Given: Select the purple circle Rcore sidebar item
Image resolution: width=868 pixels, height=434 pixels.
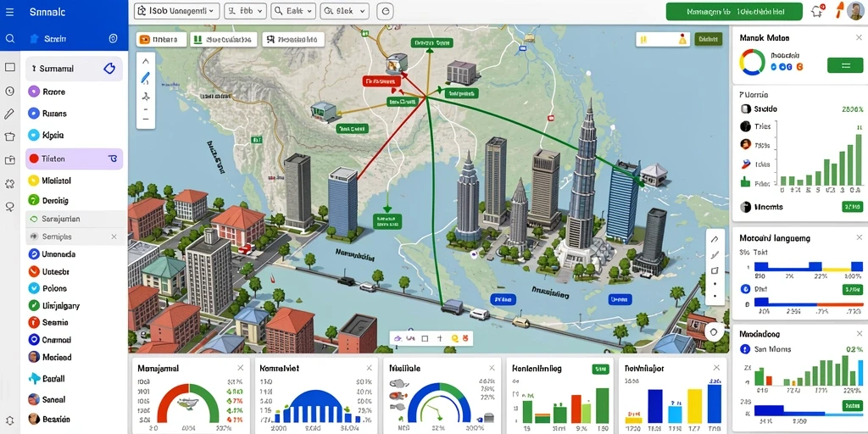Looking at the screenshot, I should [34, 92].
